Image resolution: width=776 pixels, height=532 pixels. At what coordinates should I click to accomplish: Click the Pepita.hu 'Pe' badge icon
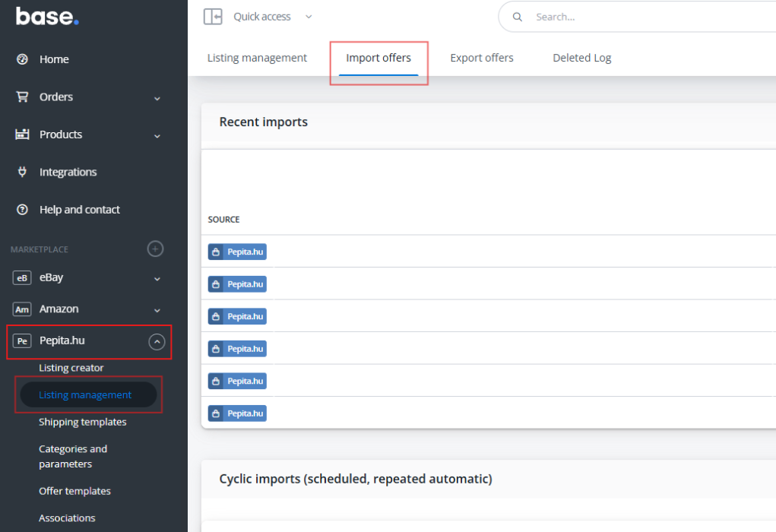pyautogui.click(x=22, y=341)
